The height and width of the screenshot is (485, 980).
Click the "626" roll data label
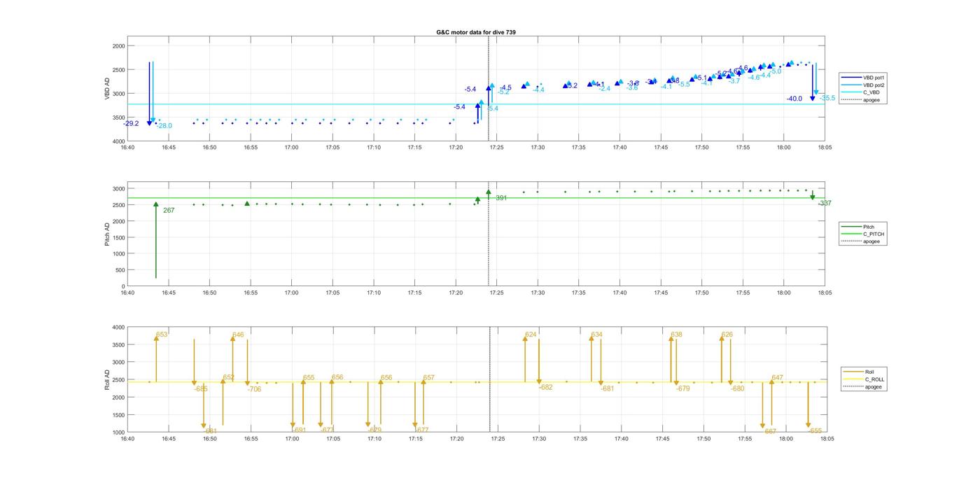(x=727, y=335)
